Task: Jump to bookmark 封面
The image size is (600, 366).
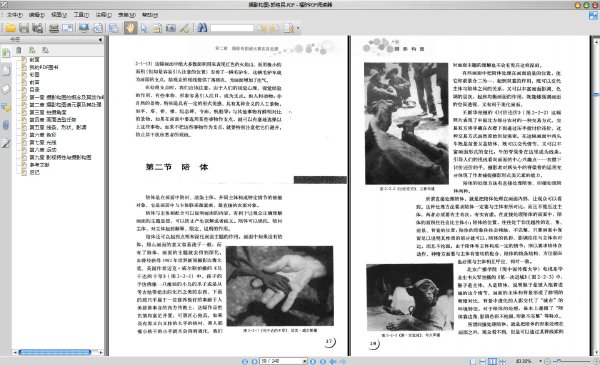Action: [34, 60]
